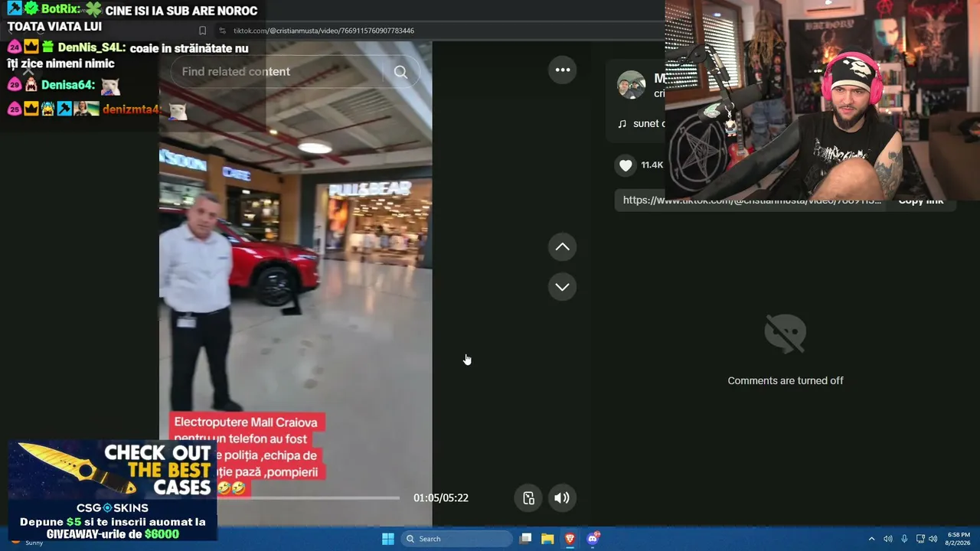Click the TikTok video player
Screen dimensions: 980x551
296,283
